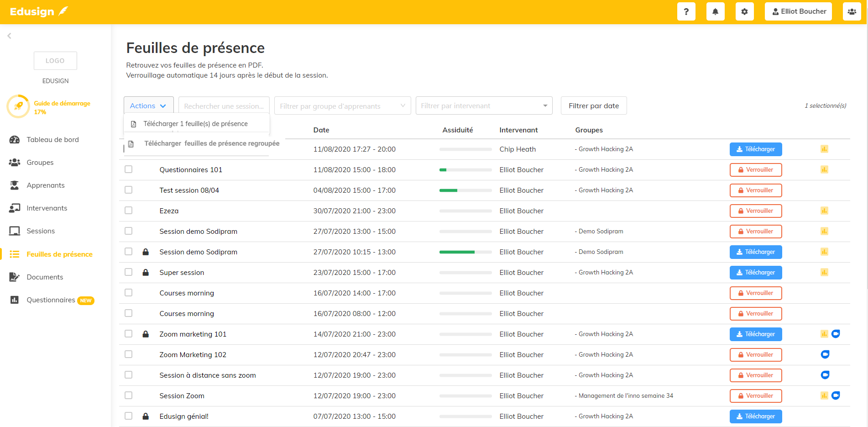Click the Groupes people icon in sidebar

tap(15, 163)
